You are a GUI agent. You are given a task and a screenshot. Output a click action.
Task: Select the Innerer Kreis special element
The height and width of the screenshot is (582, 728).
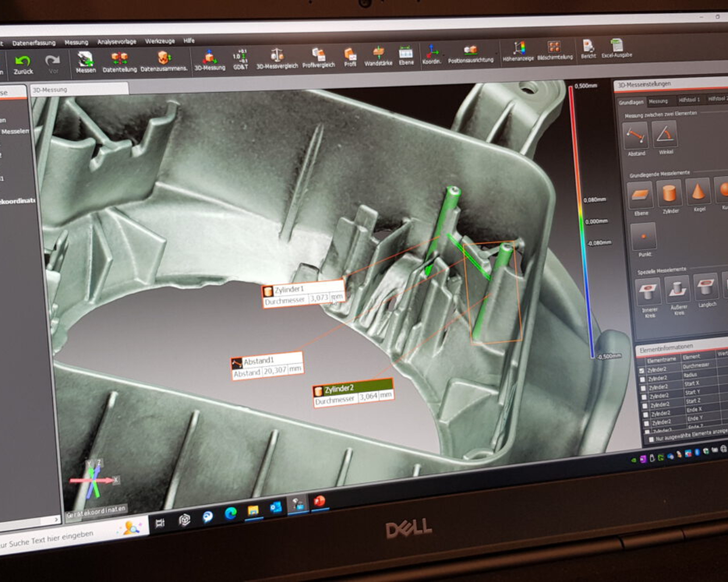pyautogui.click(x=648, y=297)
